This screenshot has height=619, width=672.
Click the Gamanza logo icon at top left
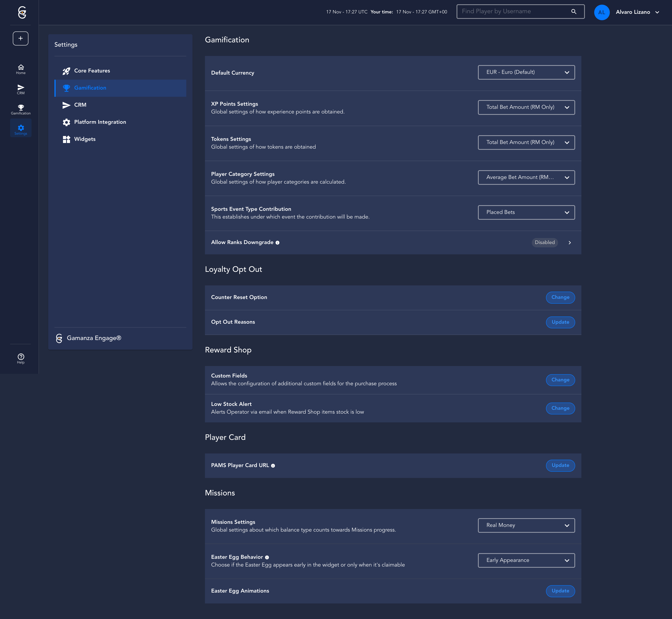22,12
